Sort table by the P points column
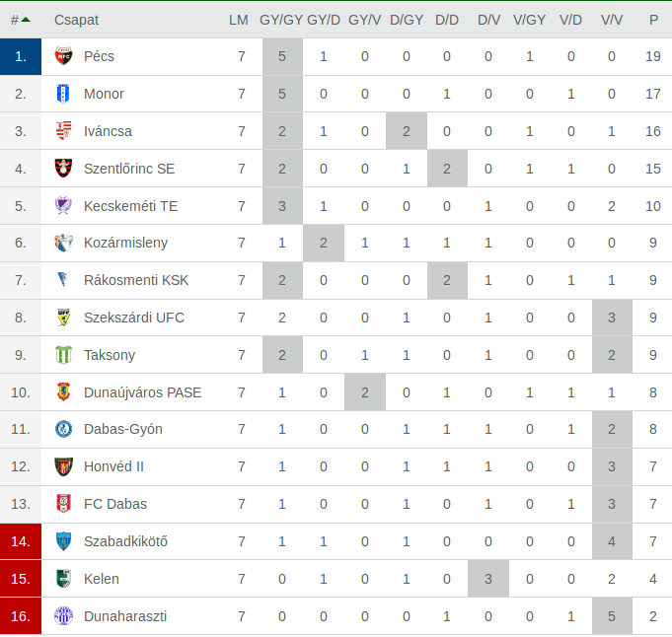This screenshot has height=637, width=672. coord(653,20)
